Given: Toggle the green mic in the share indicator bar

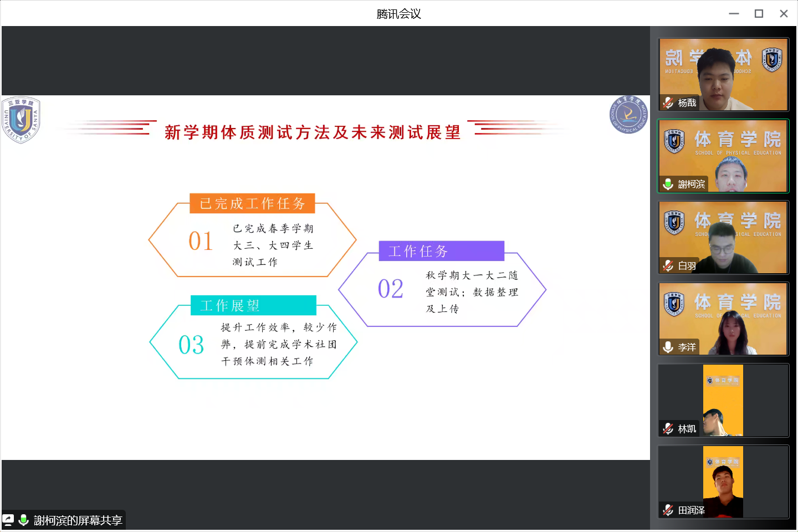Looking at the screenshot, I should (x=23, y=520).
